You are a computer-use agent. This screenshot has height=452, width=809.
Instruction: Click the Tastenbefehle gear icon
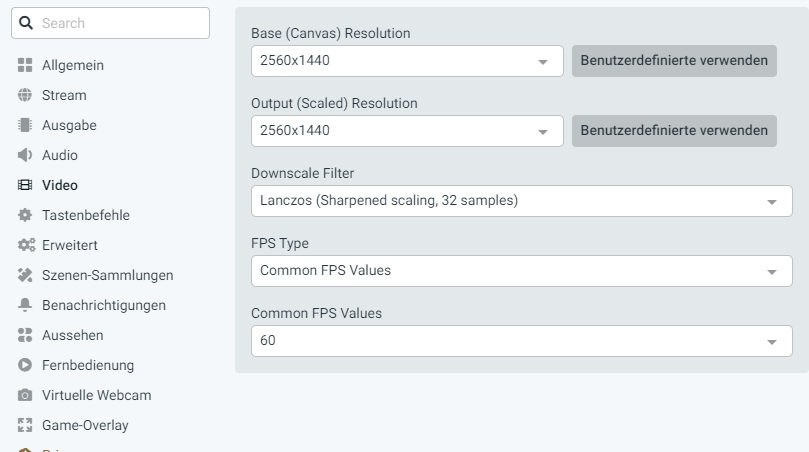coord(26,215)
